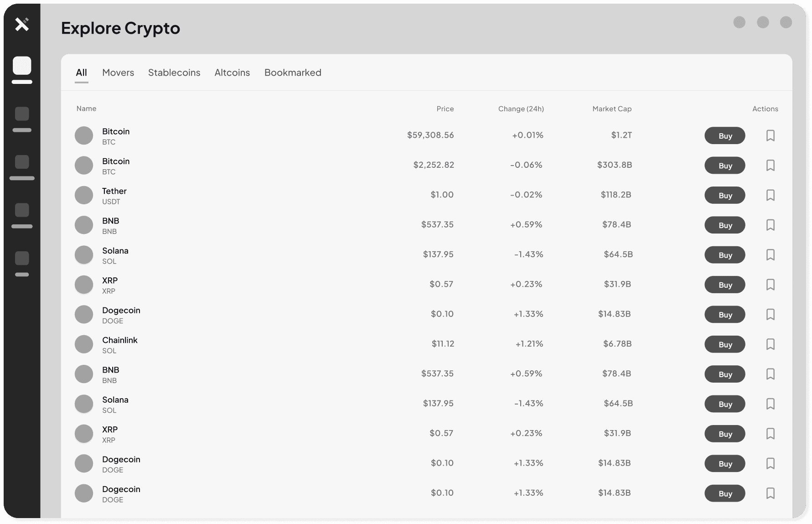Bookmark the first Solana row
This screenshot has width=812, height=524.
coord(771,255)
